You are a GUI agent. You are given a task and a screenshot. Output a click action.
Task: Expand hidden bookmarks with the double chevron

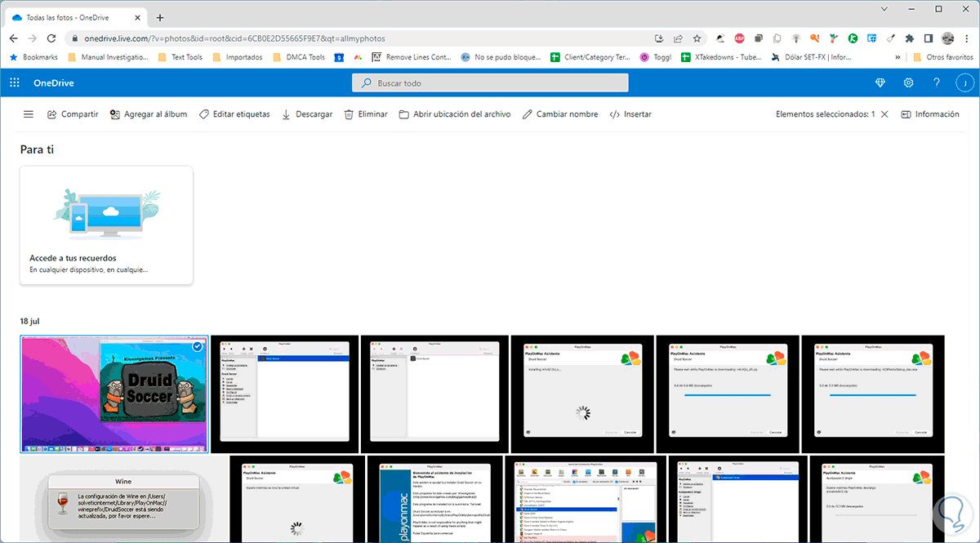point(898,57)
